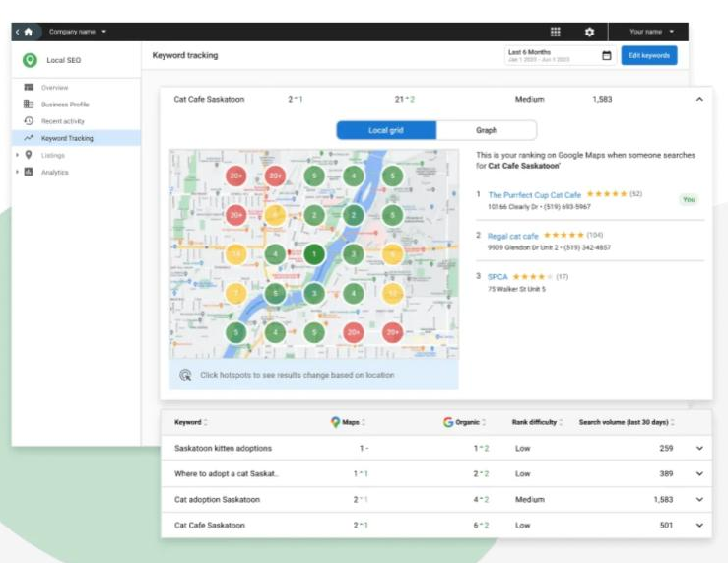Click search volume value 501

pyautogui.click(x=666, y=525)
